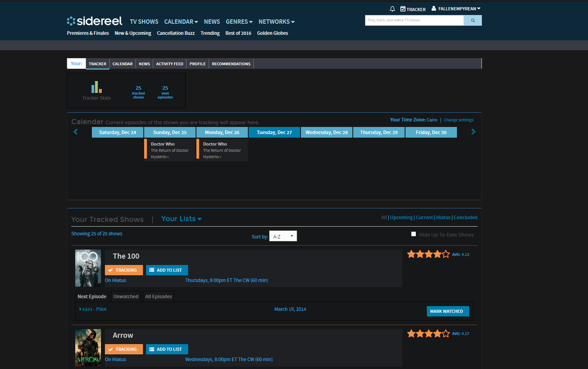Toggle Tracking button for The 100

pyautogui.click(x=124, y=270)
